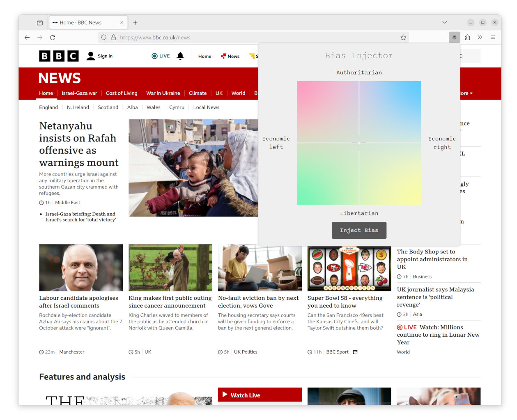
Task: Open the World news section
Action: [x=238, y=93]
